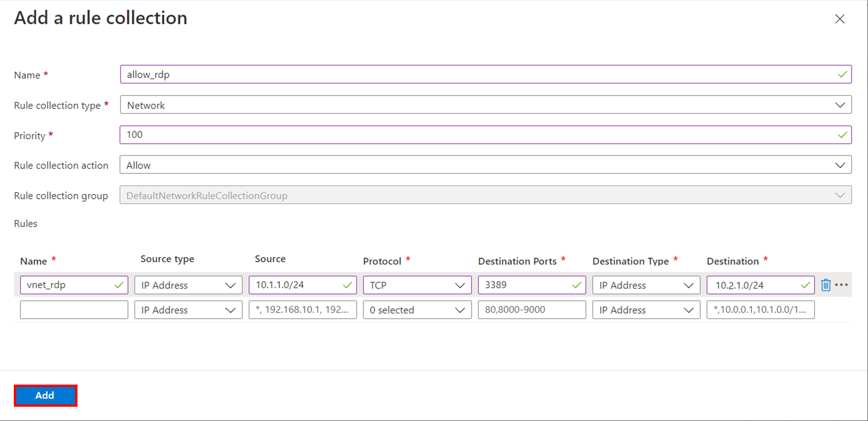This screenshot has width=868, height=421.
Task: Open the '0 selected' protocol dropdown
Action: (417, 310)
